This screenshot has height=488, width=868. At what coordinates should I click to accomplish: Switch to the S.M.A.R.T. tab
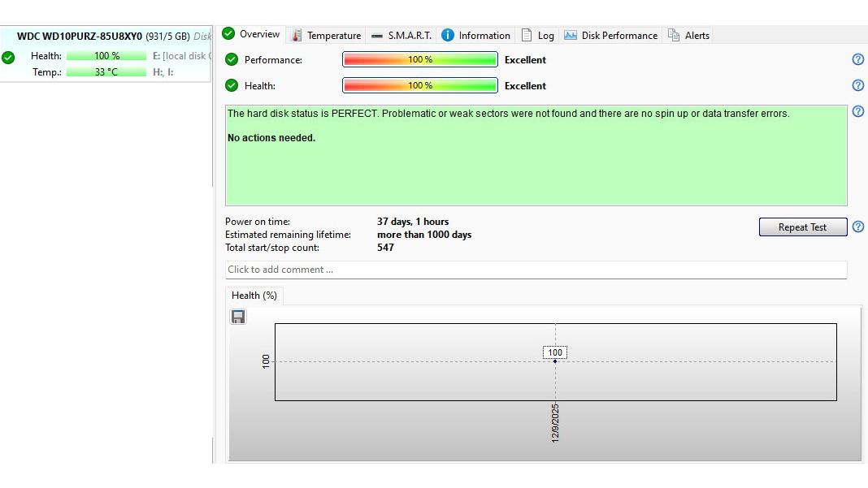click(401, 36)
